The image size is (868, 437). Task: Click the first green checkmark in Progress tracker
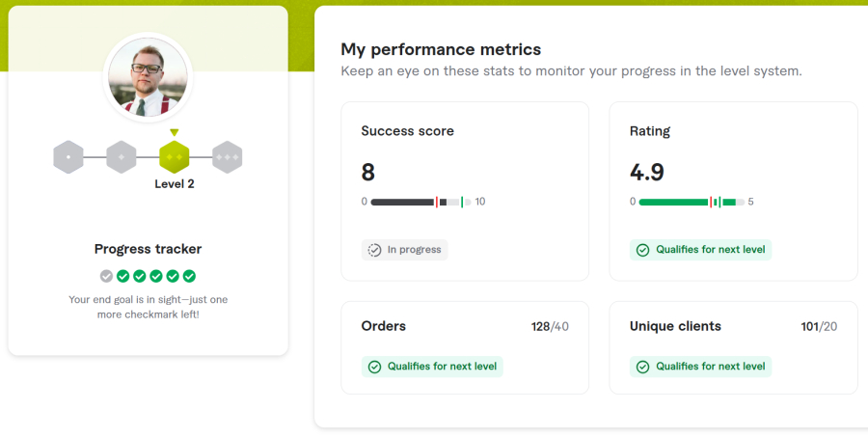pyautogui.click(x=122, y=276)
